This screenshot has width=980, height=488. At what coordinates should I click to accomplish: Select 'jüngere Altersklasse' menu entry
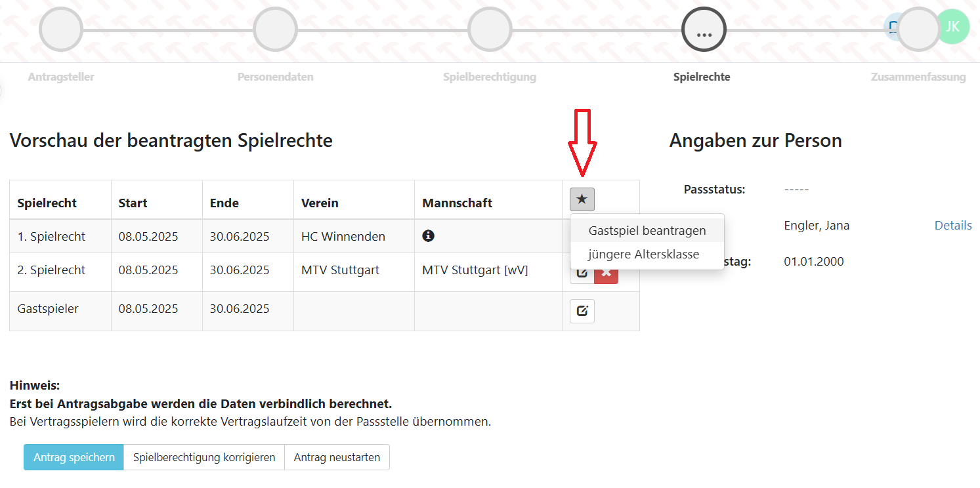click(x=643, y=254)
